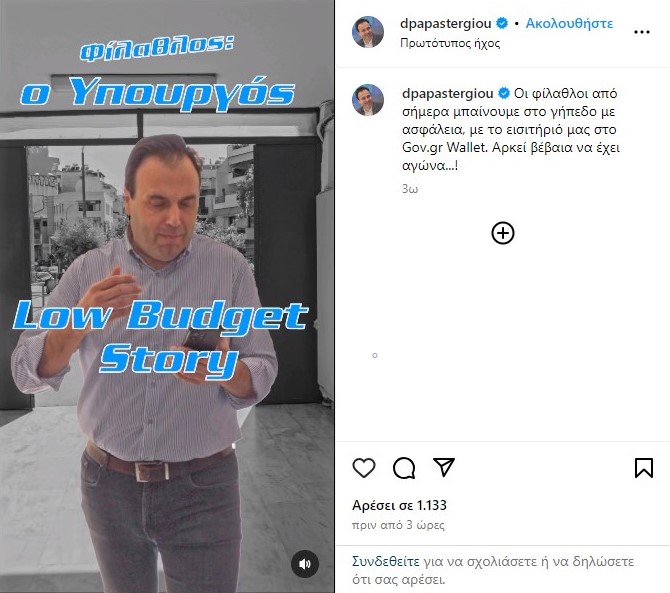Open Πρωτότυπος ήχος audio link
The image size is (670, 593).
[450, 43]
